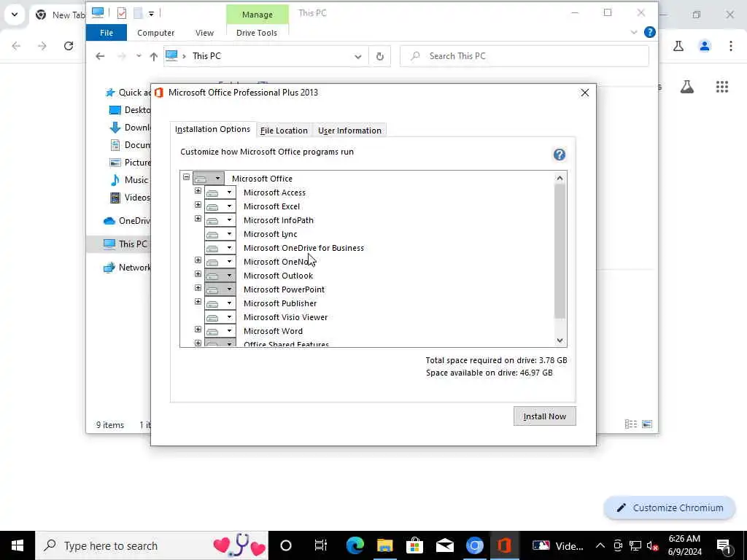Click the Install Now button
Screen dimensions: 747x560
[x=544, y=416]
